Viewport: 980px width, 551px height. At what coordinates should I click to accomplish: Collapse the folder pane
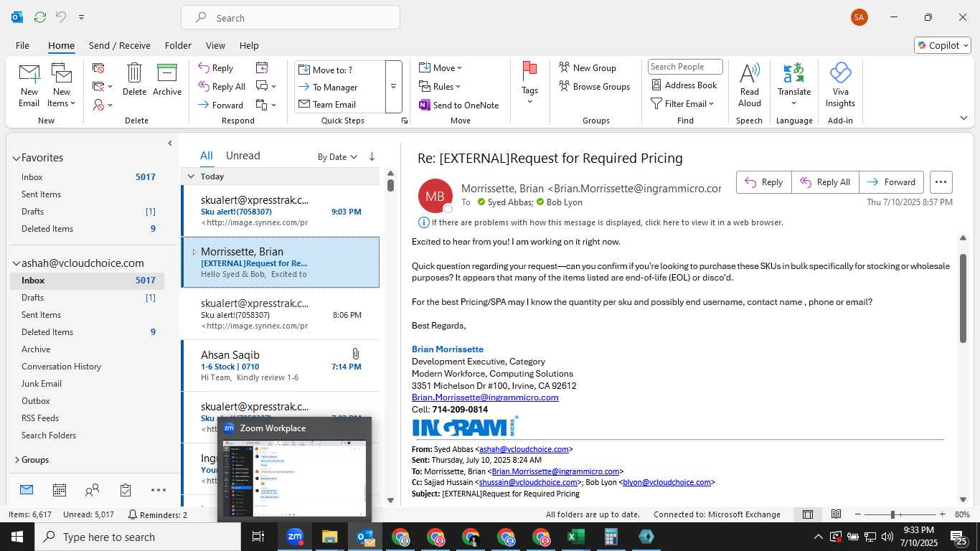tap(170, 143)
